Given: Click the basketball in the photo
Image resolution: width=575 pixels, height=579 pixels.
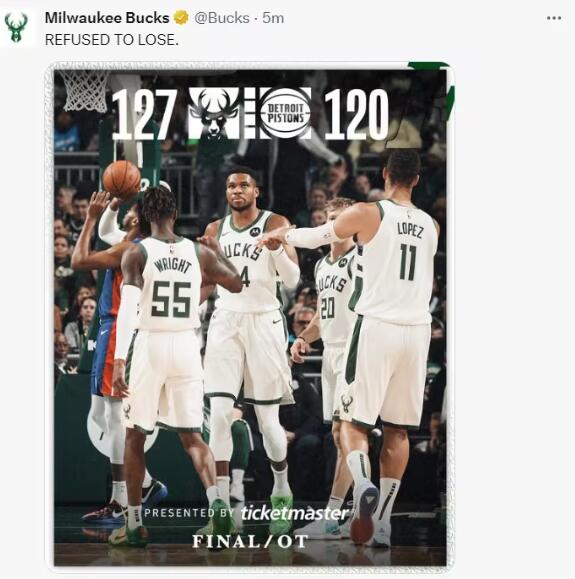Looking at the screenshot, I should (x=121, y=179).
